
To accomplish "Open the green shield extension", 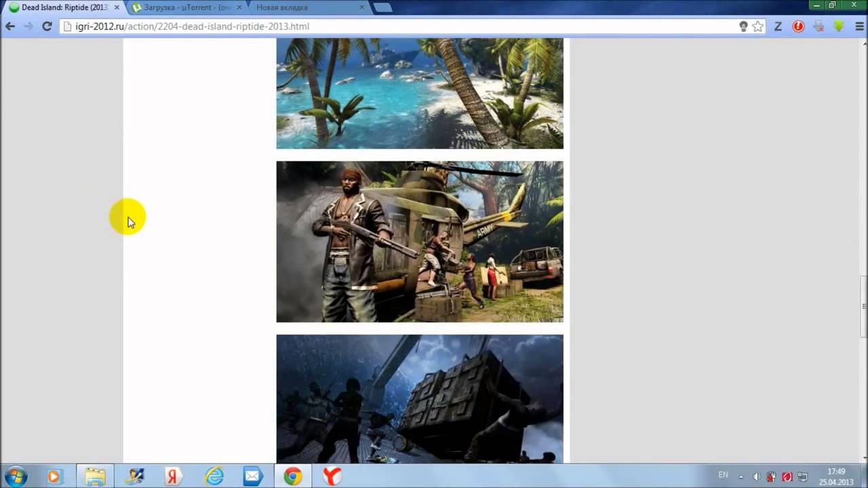I will coord(839,26).
